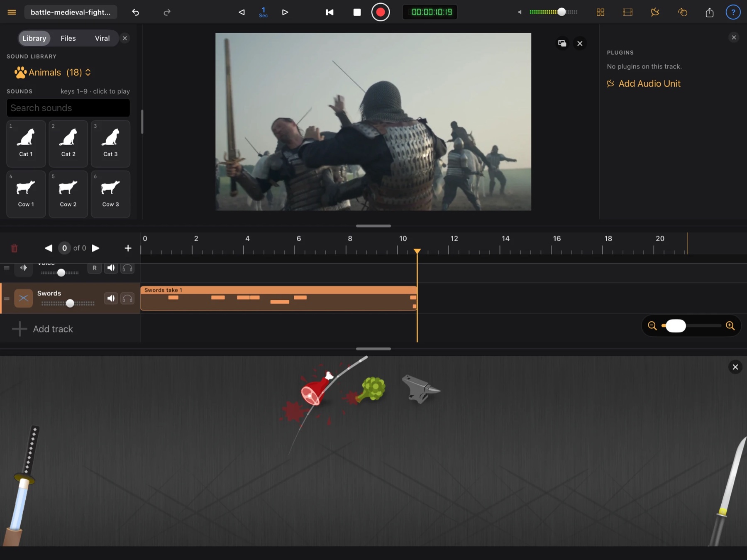Go to the previous marker
The width and height of the screenshot is (747, 560).
click(49, 248)
